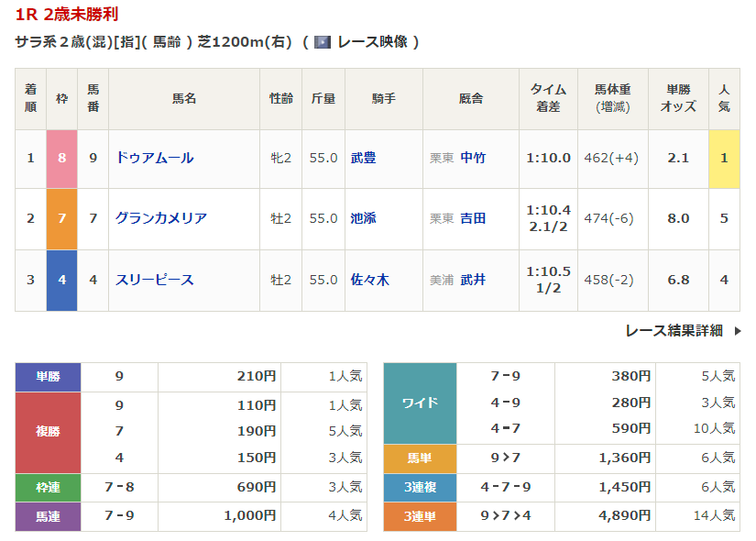Click blue frame number 4 swatch
This screenshot has height=541, width=756.
pos(61,280)
